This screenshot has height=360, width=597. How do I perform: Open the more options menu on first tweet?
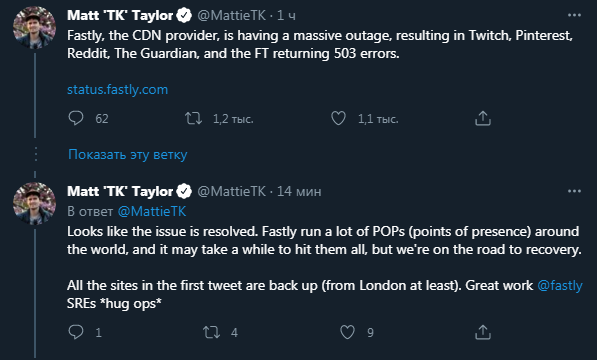pos(574,15)
